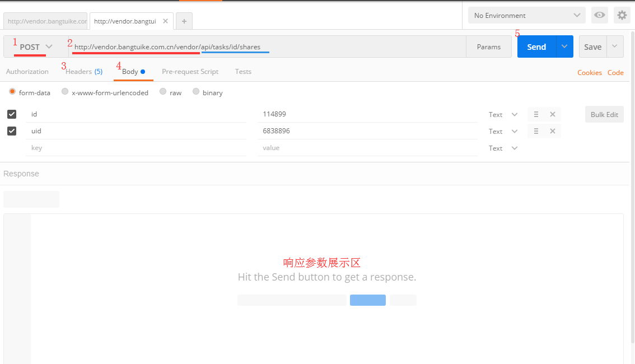This screenshot has width=635, height=364.
Task: Click the blue Send button
Action: (536, 46)
